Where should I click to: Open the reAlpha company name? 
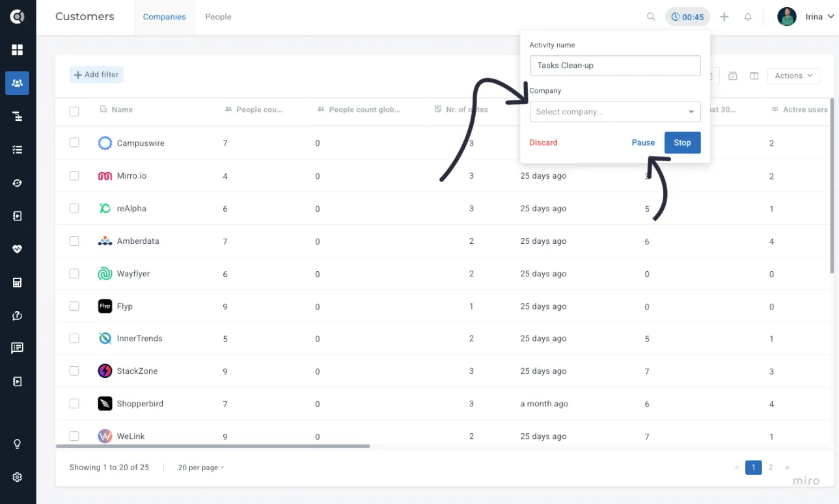(131, 209)
